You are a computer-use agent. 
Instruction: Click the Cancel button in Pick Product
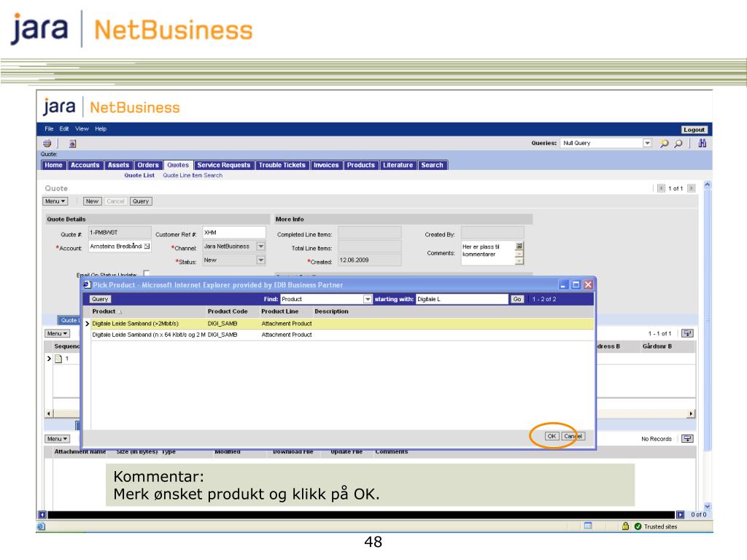click(573, 436)
